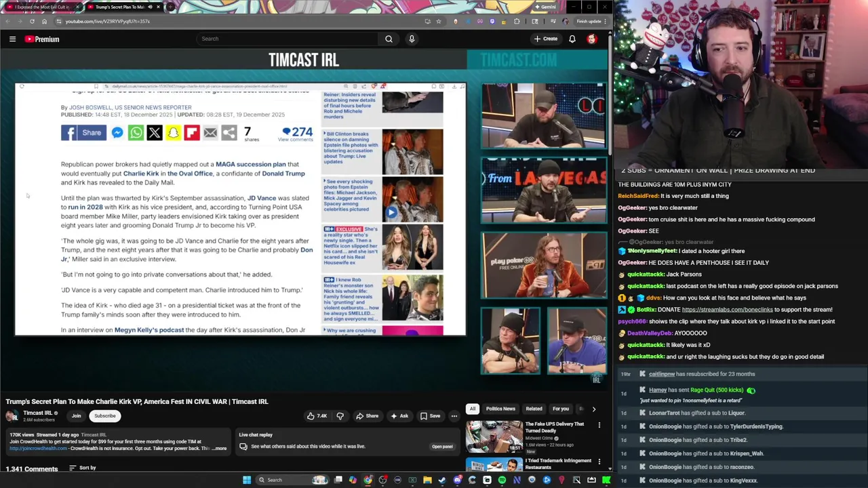The image size is (868, 488).
Task: Select the Related chip
Action: 534,409
